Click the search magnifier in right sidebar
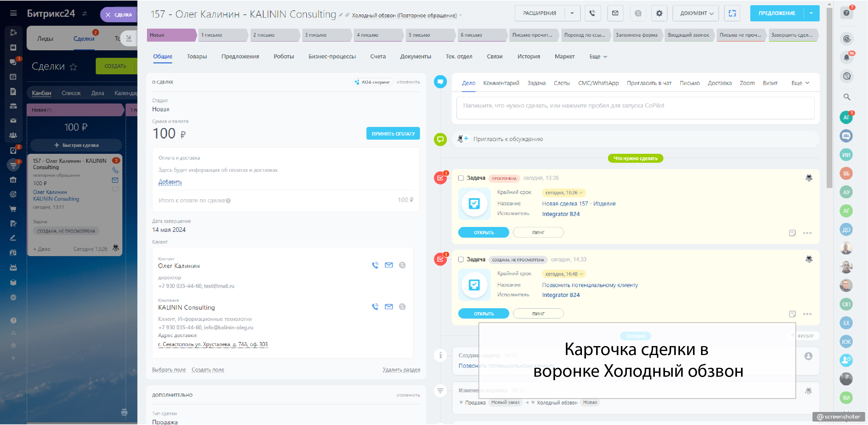 (847, 97)
